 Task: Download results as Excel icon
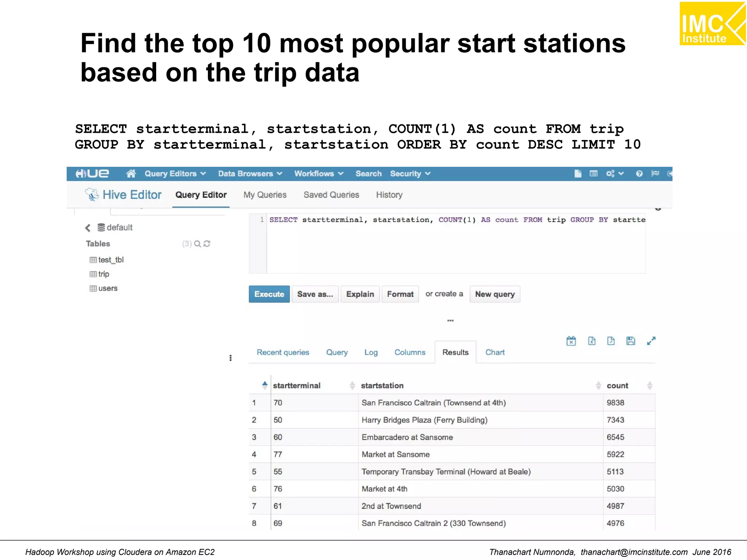pyautogui.click(x=592, y=341)
